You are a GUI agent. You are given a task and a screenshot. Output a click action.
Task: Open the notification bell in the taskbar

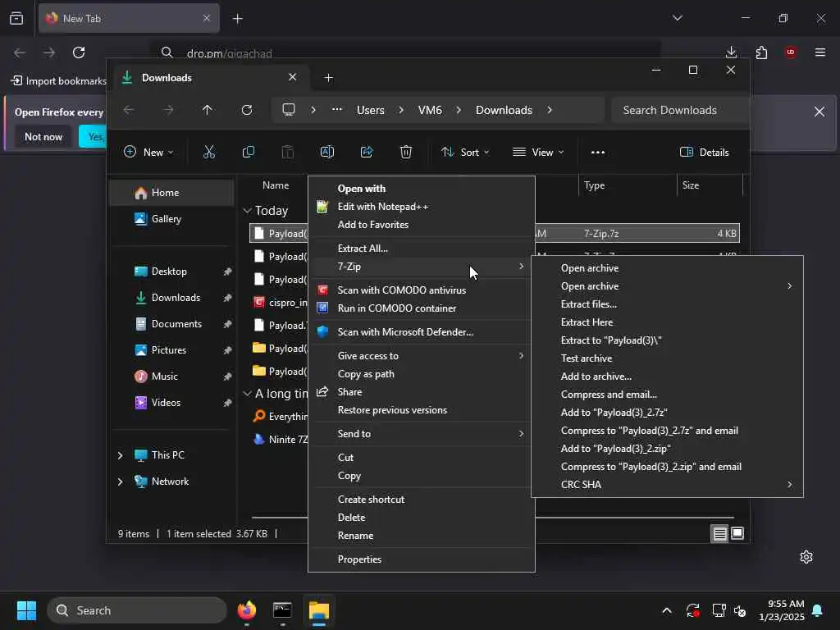(818, 610)
